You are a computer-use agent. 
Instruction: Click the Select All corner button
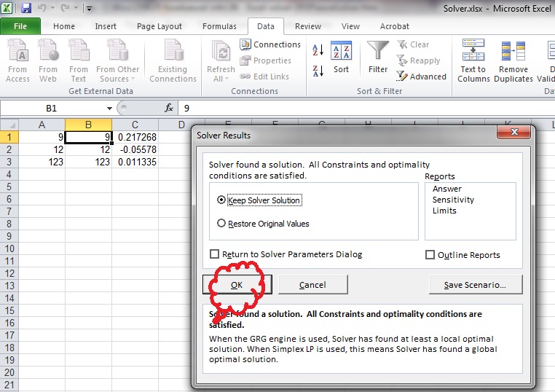[9, 125]
